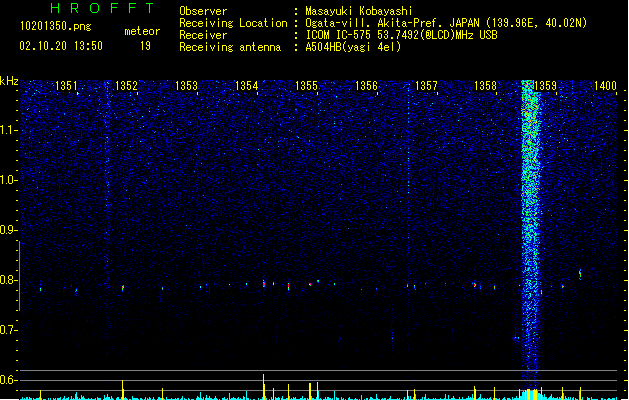Click the 1400 time axis label

click(605, 86)
